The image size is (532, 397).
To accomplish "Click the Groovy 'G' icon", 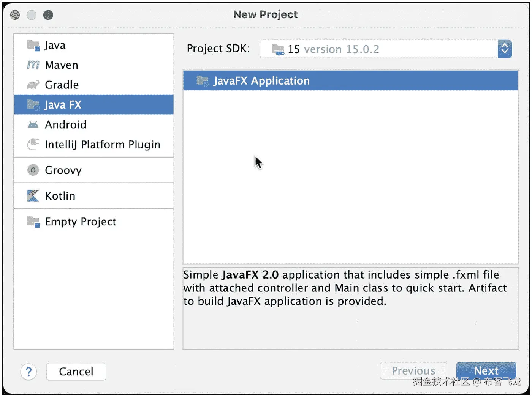I will [x=33, y=170].
